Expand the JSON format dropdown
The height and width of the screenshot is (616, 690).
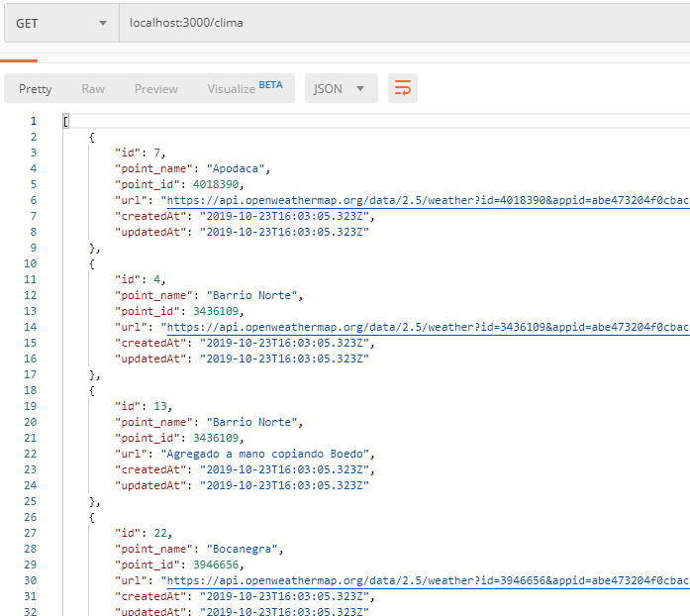(x=340, y=89)
